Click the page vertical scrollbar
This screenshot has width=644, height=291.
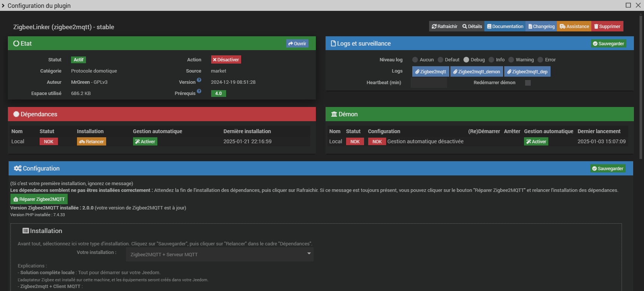coord(641,87)
